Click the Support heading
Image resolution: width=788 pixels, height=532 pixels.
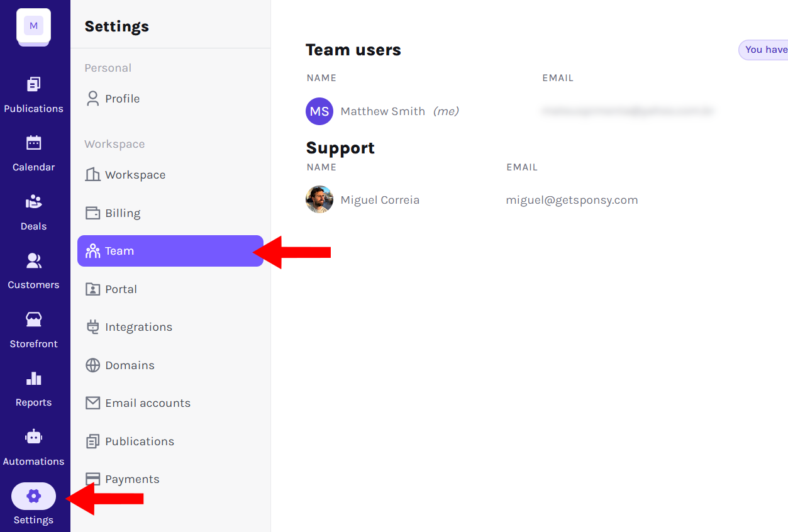pyautogui.click(x=340, y=148)
